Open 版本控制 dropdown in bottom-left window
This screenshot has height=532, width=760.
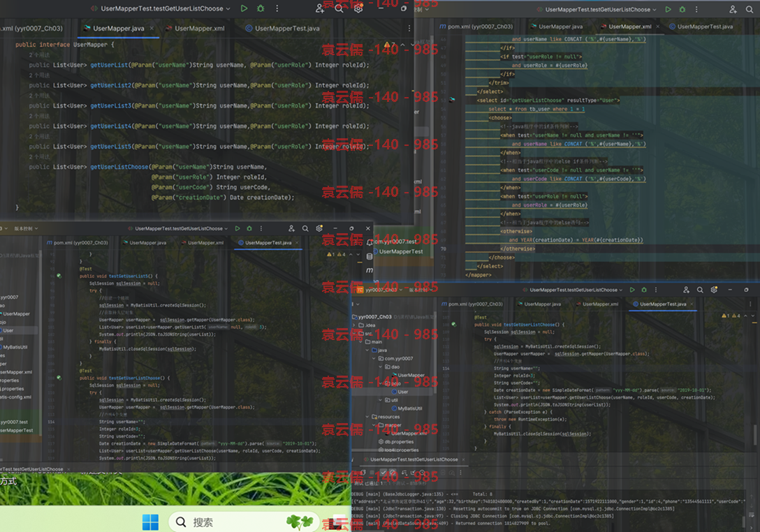[26, 228]
